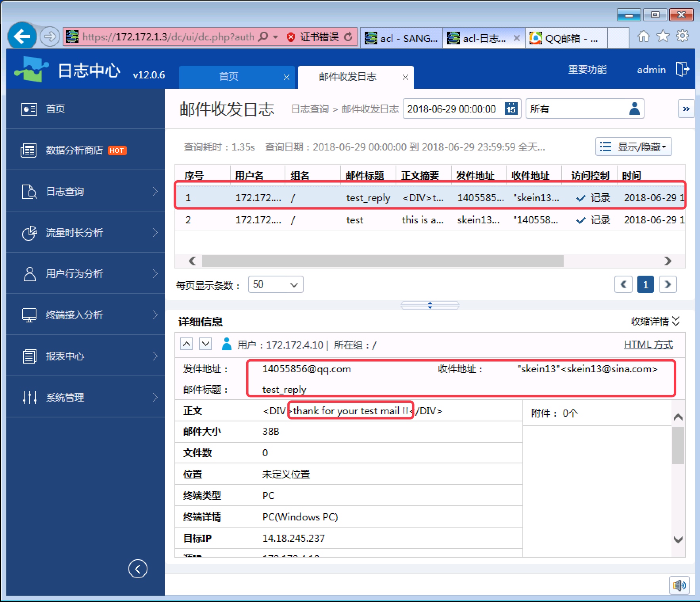Screen dimensions: 700x602
Task: Close the 首页 tab in log center
Action: pyautogui.click(x=287, y=77)
